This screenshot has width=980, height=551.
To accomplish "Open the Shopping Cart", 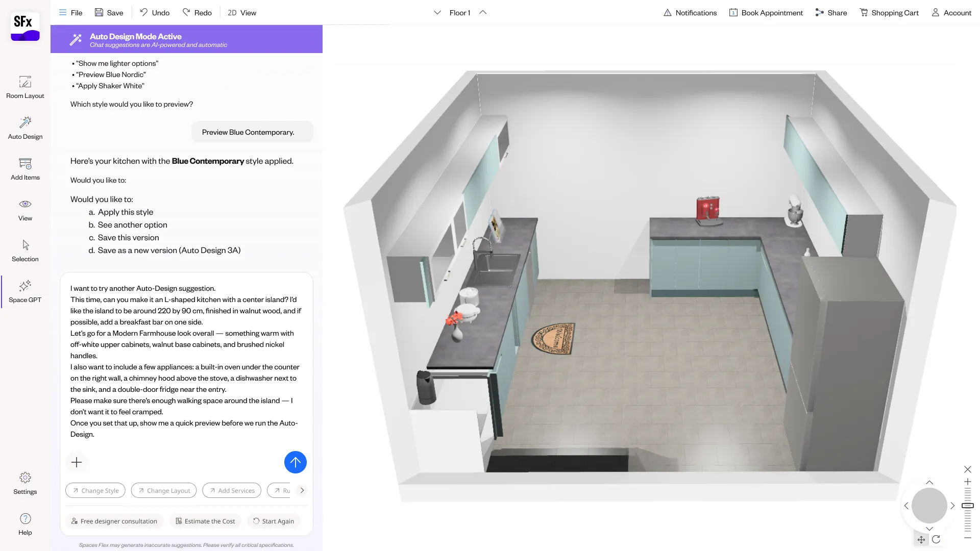I will (x=889, y=13).
